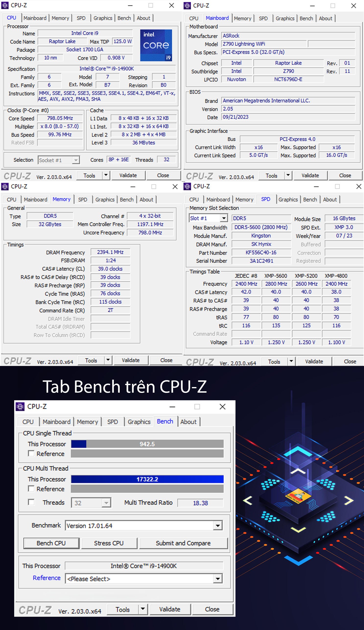Click the CPU-Z app icon in the SPD window title bar
This screenshot has height=630, width=364.
[x=187, y=186]
